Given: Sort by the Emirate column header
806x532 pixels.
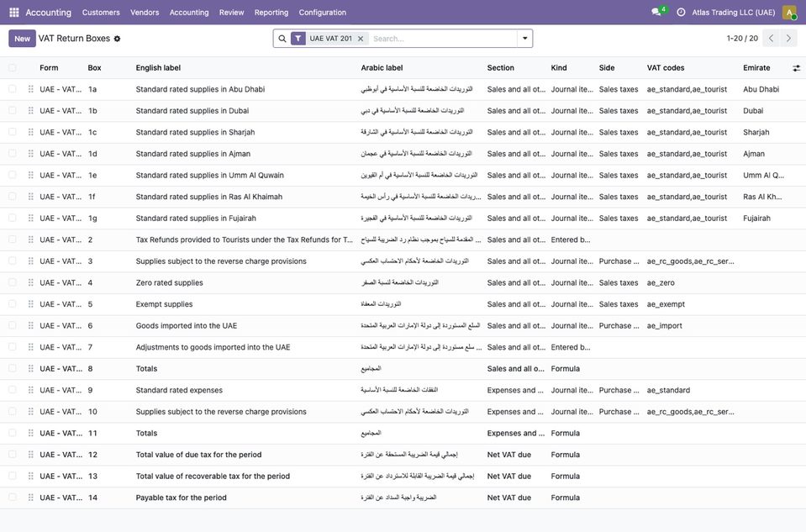Looking at the screenshot, I should 756,68.
